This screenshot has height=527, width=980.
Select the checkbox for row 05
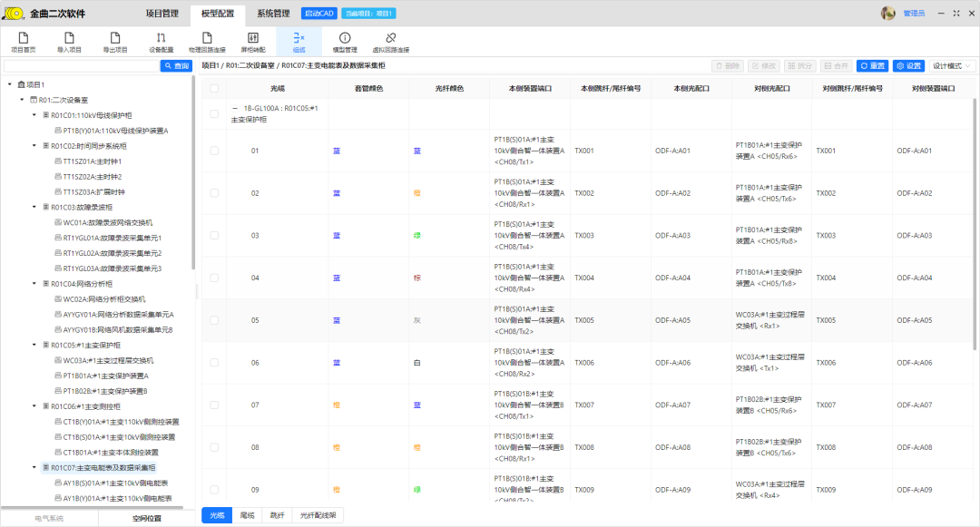tap(214, 320)
